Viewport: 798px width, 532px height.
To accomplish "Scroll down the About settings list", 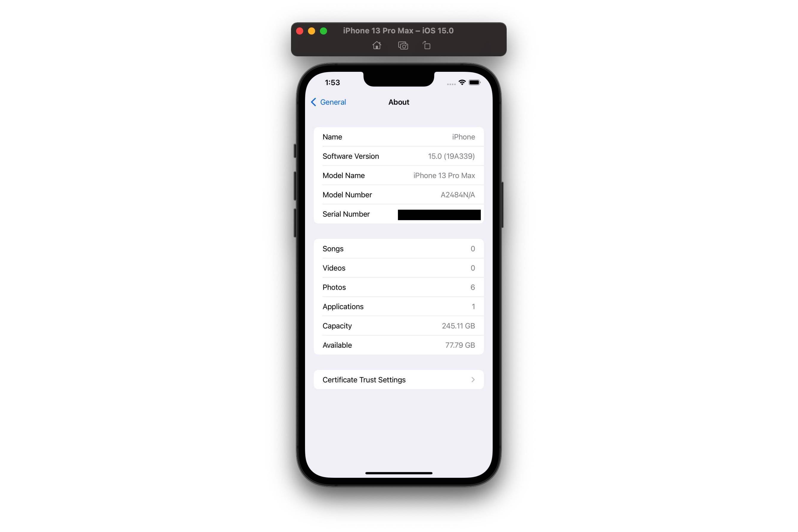I will coord(399,297).
